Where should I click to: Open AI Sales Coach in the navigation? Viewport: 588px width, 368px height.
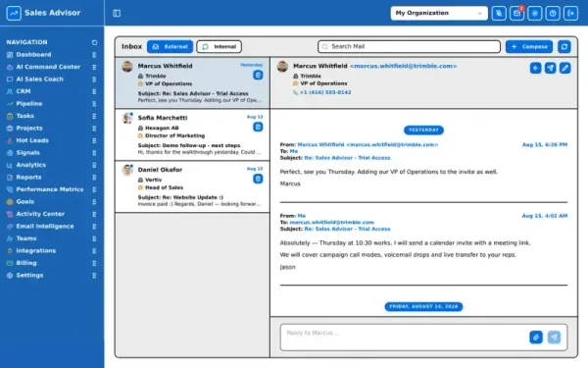click(x=39, y=79)
